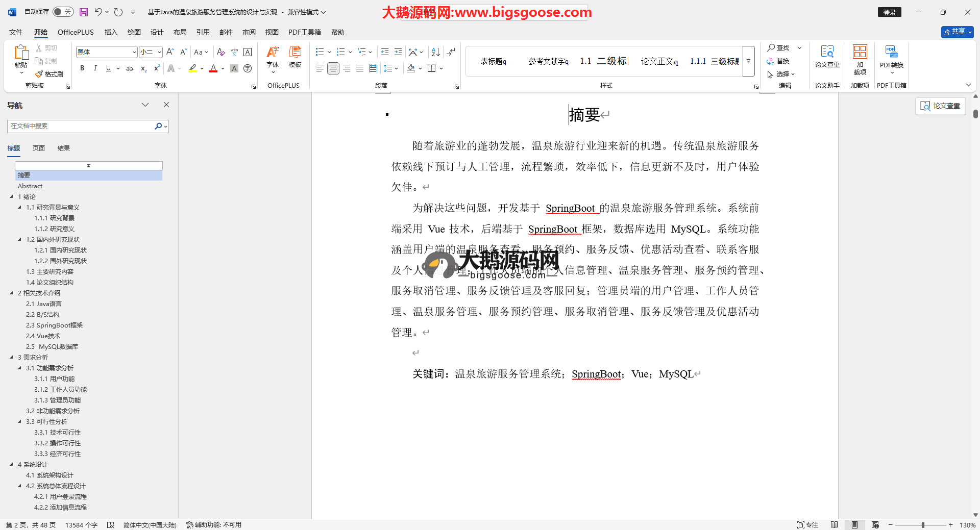Click the save icon in title bar

(x=84, y=12)
